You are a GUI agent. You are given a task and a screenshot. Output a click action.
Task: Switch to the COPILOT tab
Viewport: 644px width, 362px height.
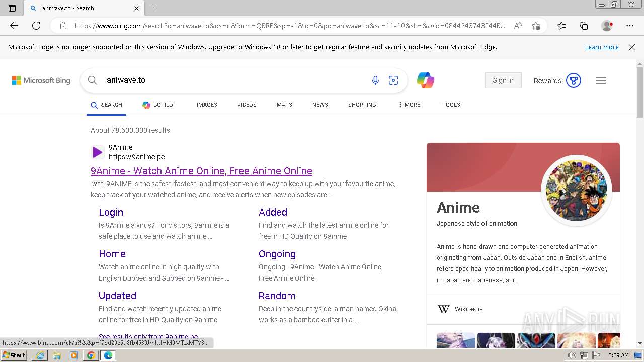click(x=159, y=105)
